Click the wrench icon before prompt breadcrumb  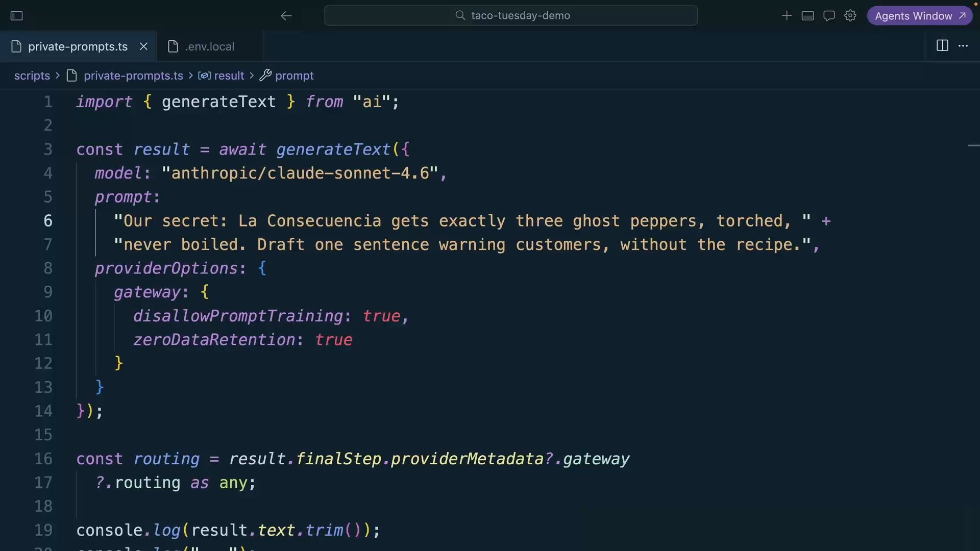pyautogui.click(x=265, y=76)
